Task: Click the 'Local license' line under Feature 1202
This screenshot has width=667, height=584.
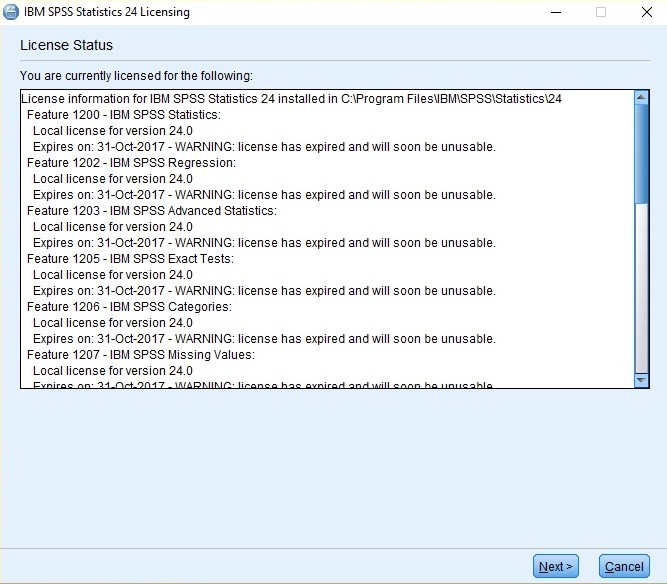Action: click(x=113, y=179)
